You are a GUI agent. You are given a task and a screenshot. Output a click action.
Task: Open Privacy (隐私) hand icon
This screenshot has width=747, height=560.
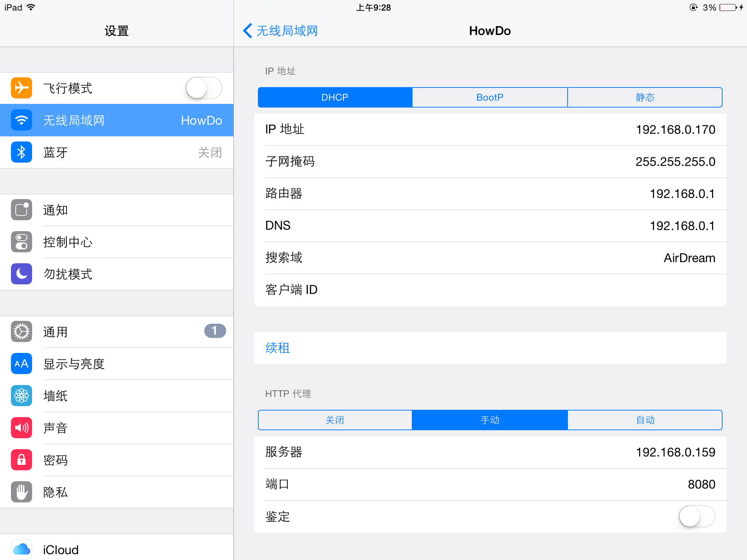tap(22, 492)
